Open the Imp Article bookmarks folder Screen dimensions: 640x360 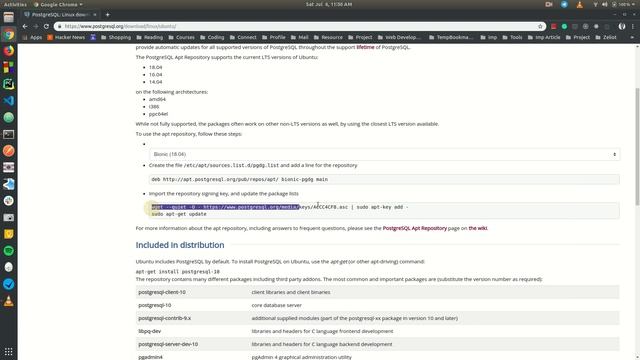click(544, 37)
